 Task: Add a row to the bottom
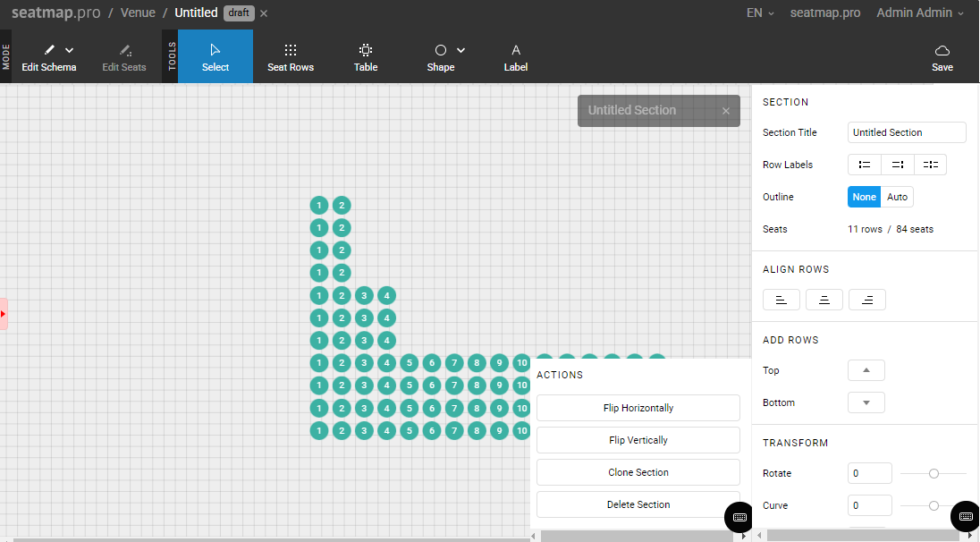(866, 402)
